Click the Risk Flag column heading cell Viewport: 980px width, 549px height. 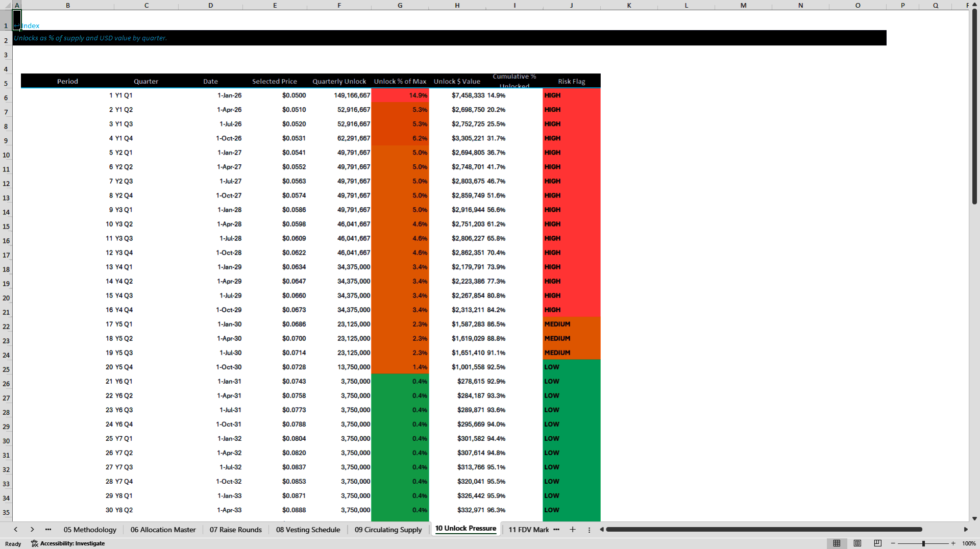coord(572,81)
